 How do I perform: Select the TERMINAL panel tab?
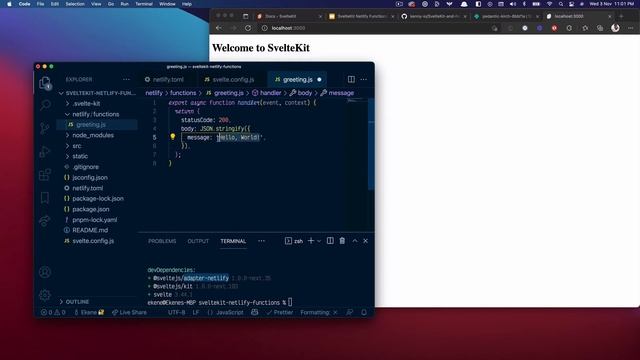coord(233,241)
